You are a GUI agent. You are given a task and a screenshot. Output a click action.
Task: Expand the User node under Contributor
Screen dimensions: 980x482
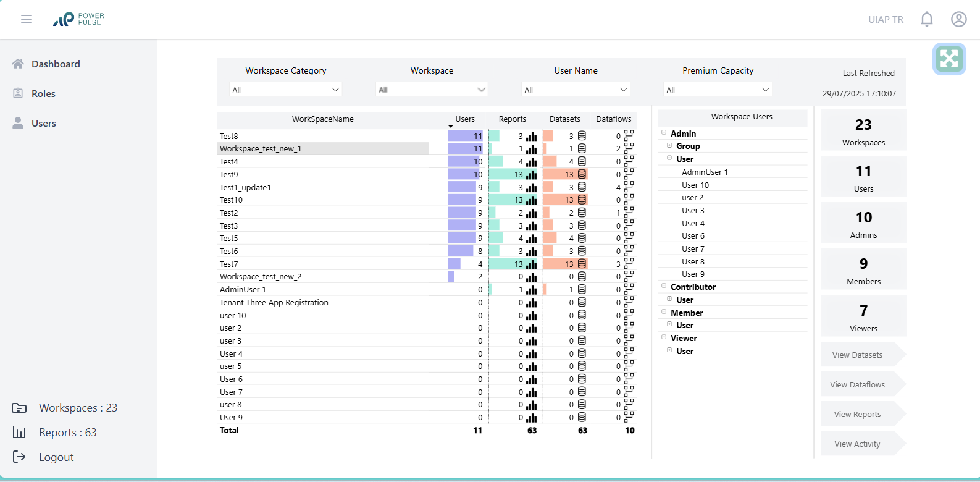click(x=669, y=299)
